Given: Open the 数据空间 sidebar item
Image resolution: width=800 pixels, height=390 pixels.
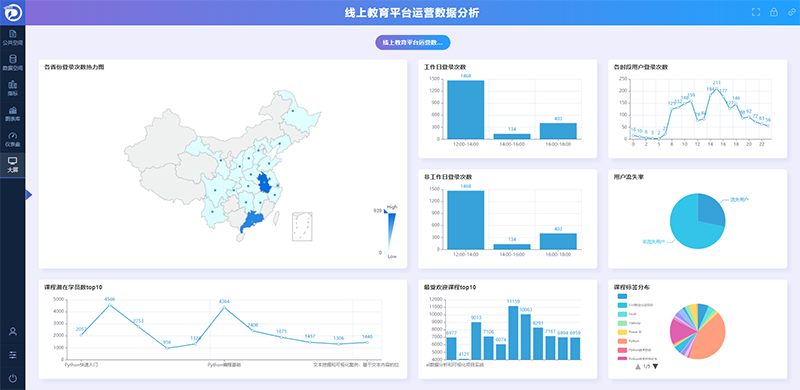Looking at the screenshot, I should tap(13, 63).
